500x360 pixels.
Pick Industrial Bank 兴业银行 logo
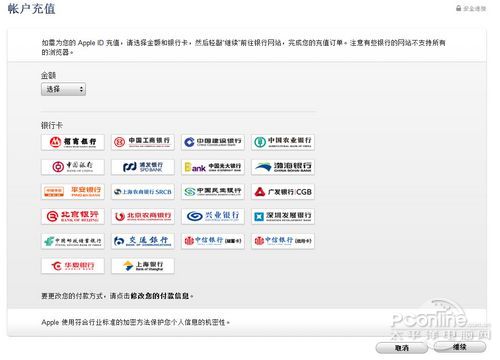click(213, 216)
